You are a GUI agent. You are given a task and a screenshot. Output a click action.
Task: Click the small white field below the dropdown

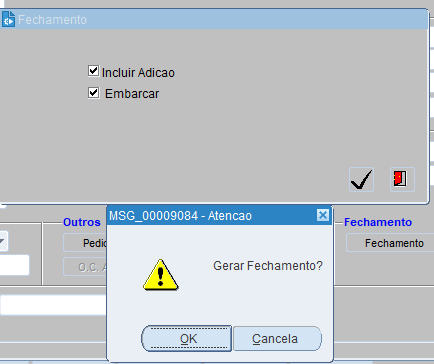(x=14, y=265)
